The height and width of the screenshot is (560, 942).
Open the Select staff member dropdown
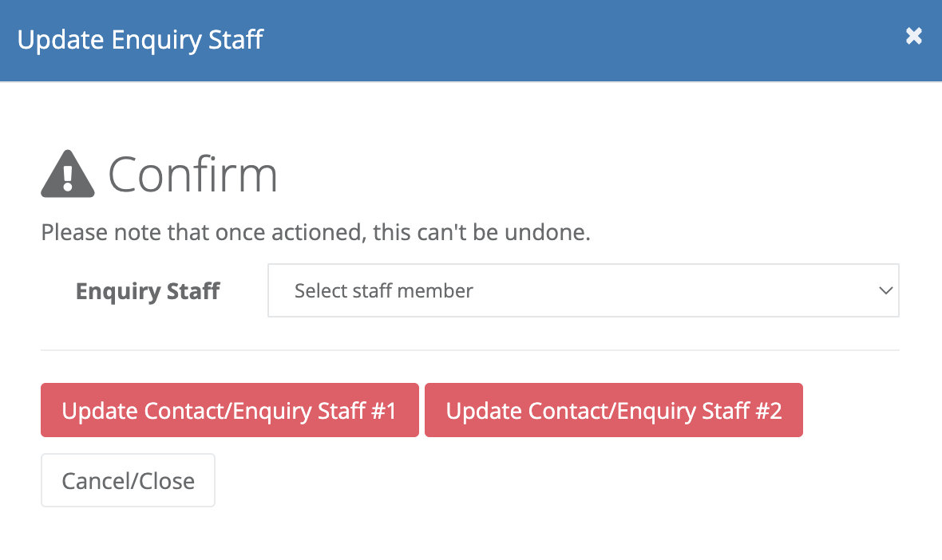[x=584, y=290]
